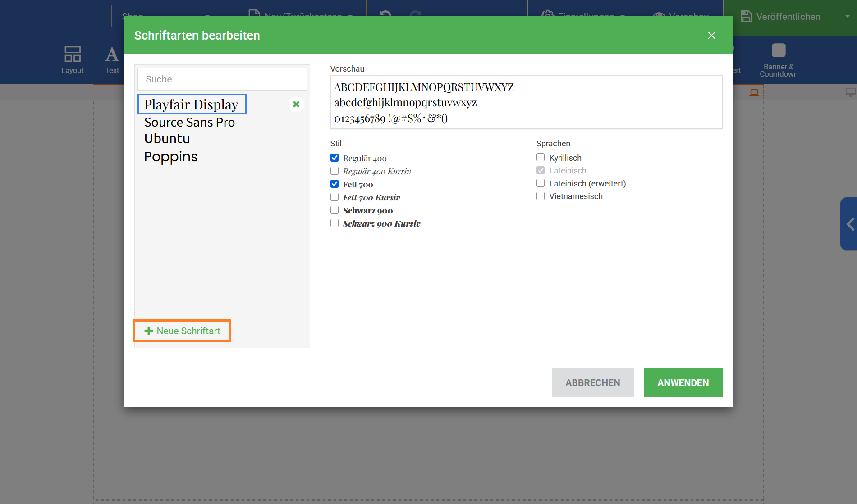The image size is (857, 504).
Task: Disable the Fett 700 checkbox
Action: coord(335,184)
